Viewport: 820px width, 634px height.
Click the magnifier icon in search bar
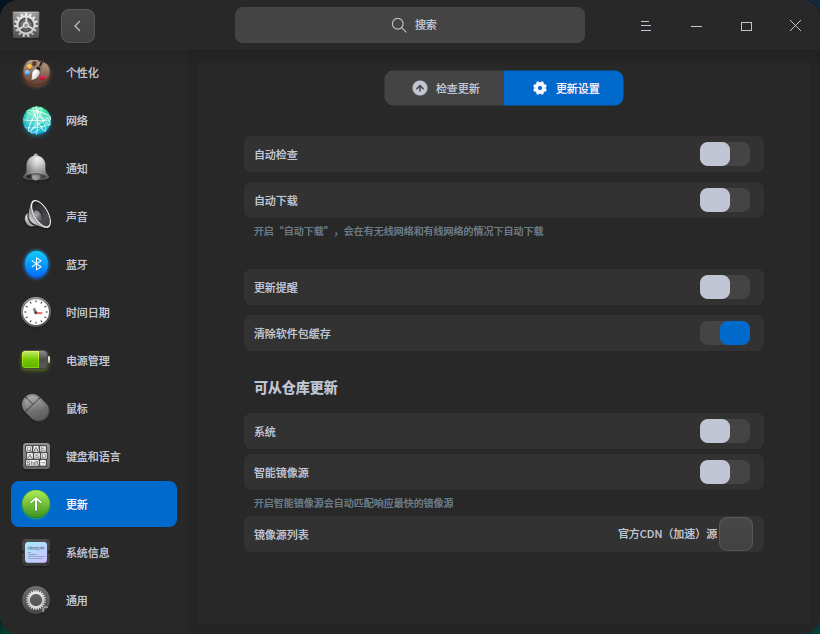pos(399,25)
